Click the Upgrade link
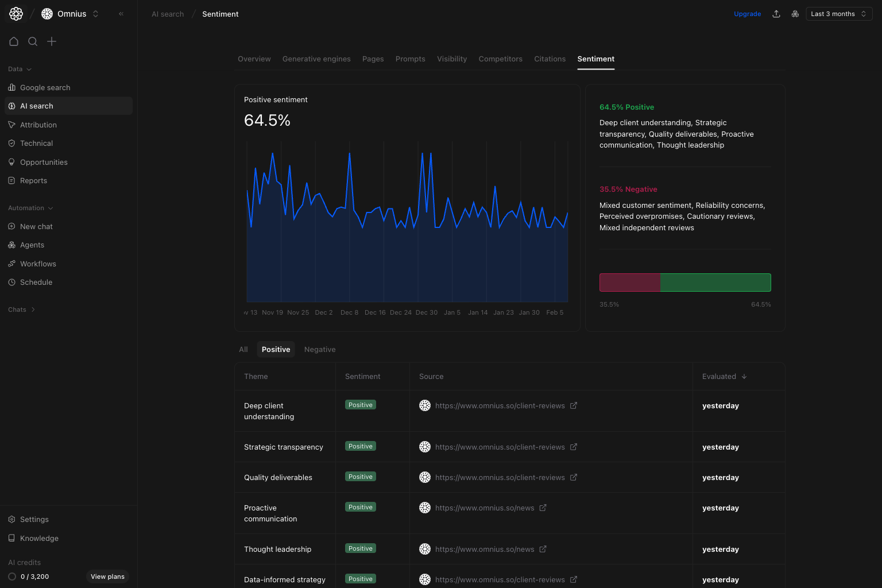This screenshot has width=882, height=588. [748, 14]
